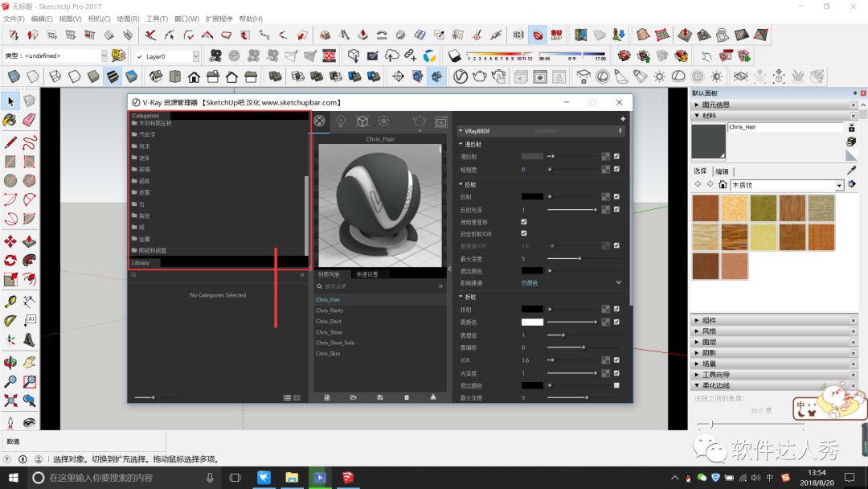
Task: Select the Chris_Skin material
Action: click(328, 353)
